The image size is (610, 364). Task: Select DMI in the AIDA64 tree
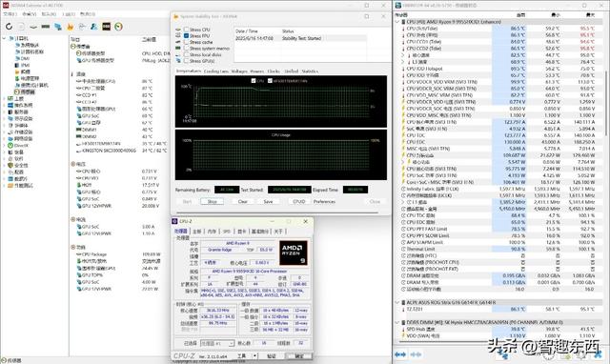tap(22, 58)
